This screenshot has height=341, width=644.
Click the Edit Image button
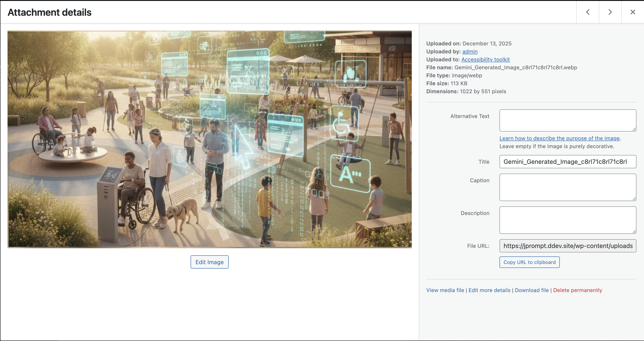pos(209,262)
